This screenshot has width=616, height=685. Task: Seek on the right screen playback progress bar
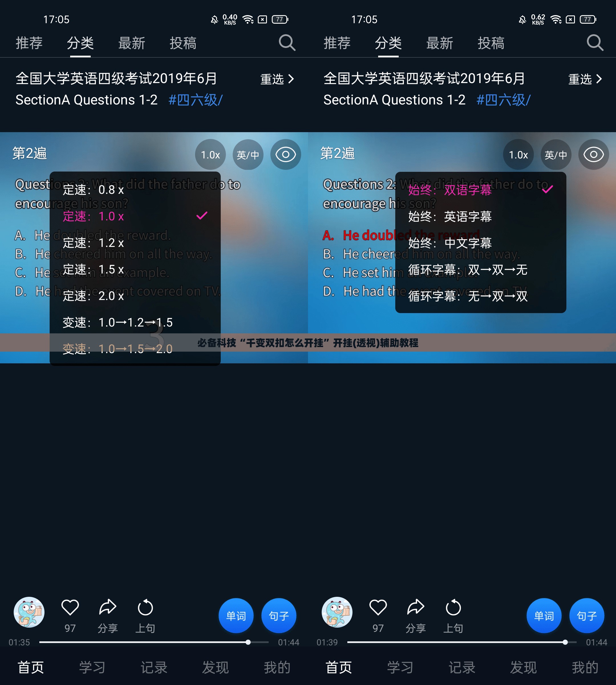point(462,642)
